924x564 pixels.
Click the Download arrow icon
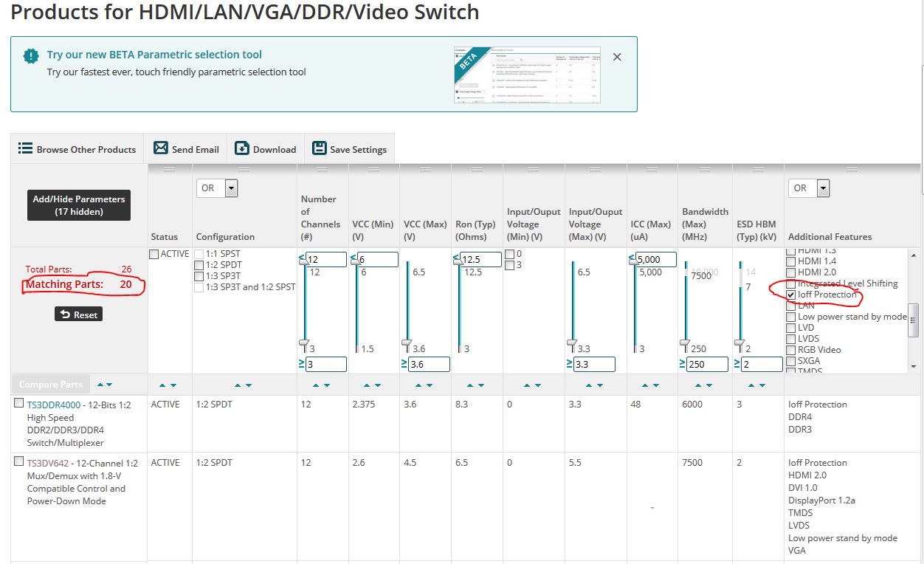(x=242, y=148)
